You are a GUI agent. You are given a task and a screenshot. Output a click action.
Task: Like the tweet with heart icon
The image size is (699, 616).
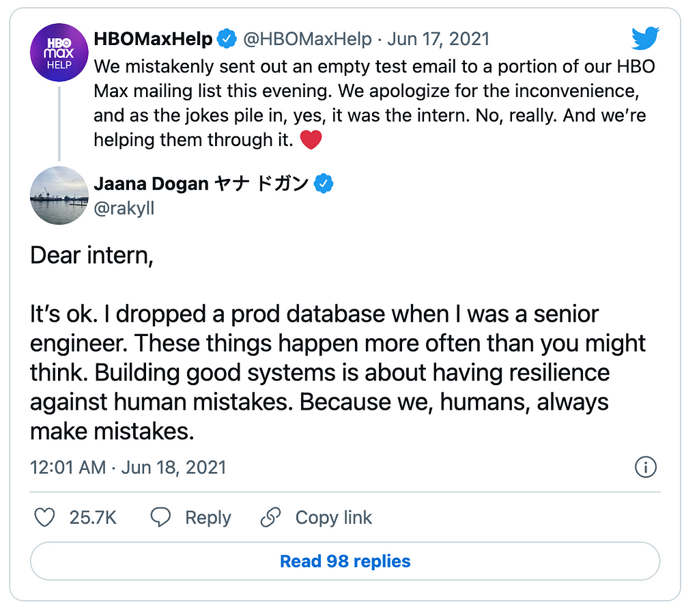[x=44, y=518]
